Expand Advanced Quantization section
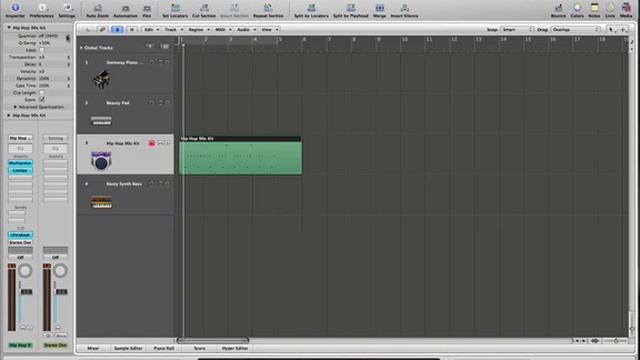This screenshot has width=640, height=360. [15, 107]
